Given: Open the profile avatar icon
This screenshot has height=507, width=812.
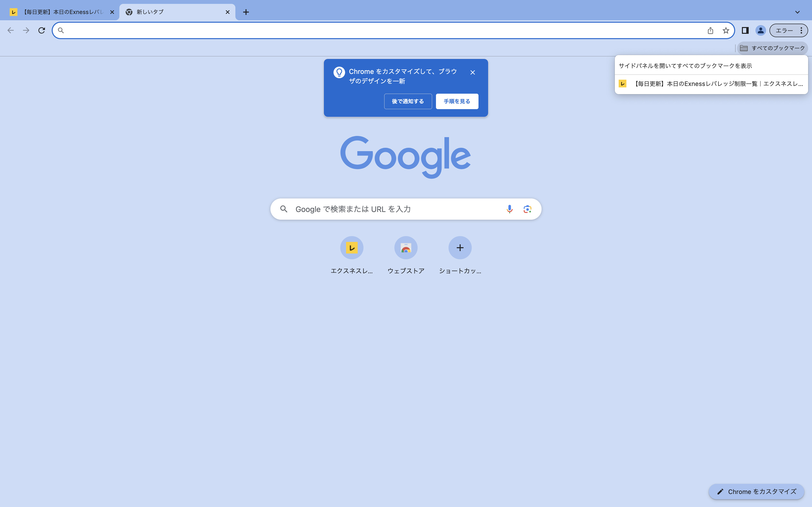Looking at the screenshot, I should pos(760,30).
